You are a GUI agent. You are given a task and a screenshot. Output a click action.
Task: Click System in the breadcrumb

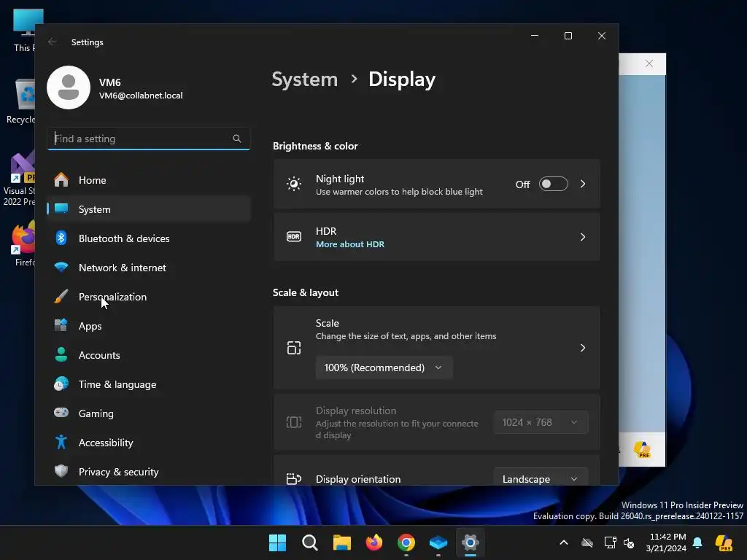coord(305,79)
